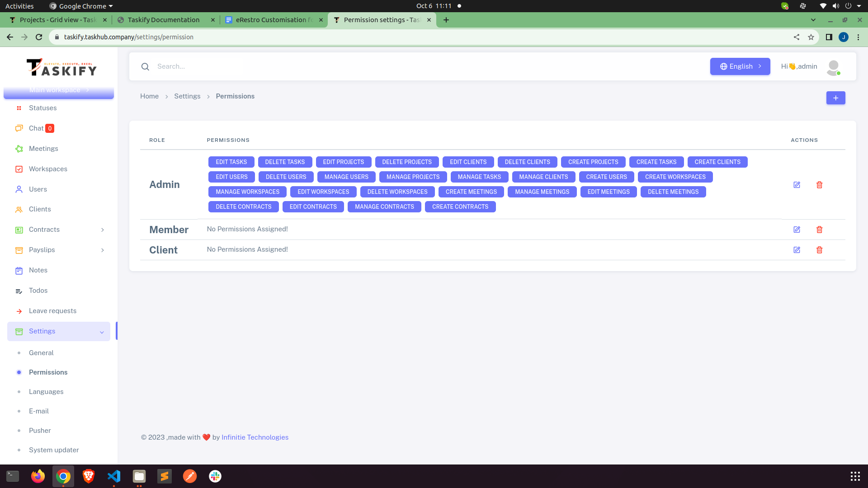Open the search magnifier icon

pos(145,66)
